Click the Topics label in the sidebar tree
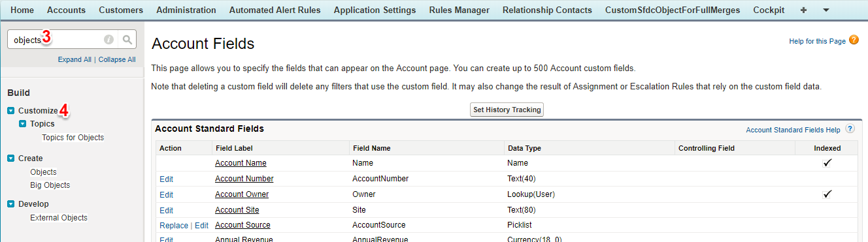 pyautogui.click(x=42, y=124)
